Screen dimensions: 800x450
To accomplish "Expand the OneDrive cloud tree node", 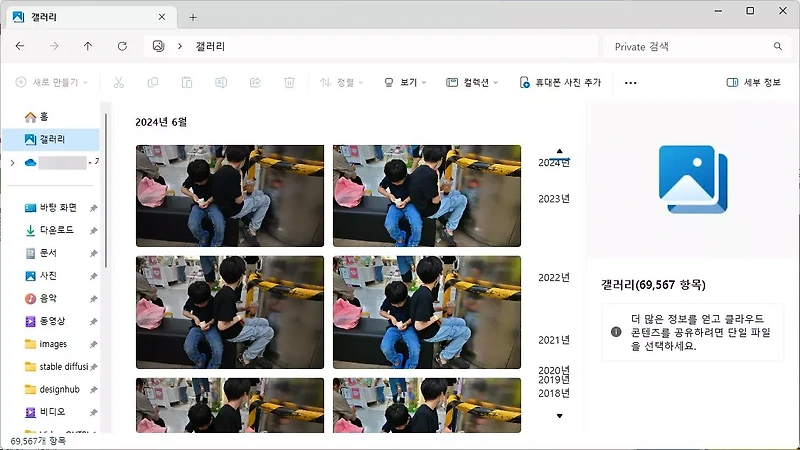I will tap(13, 163).
